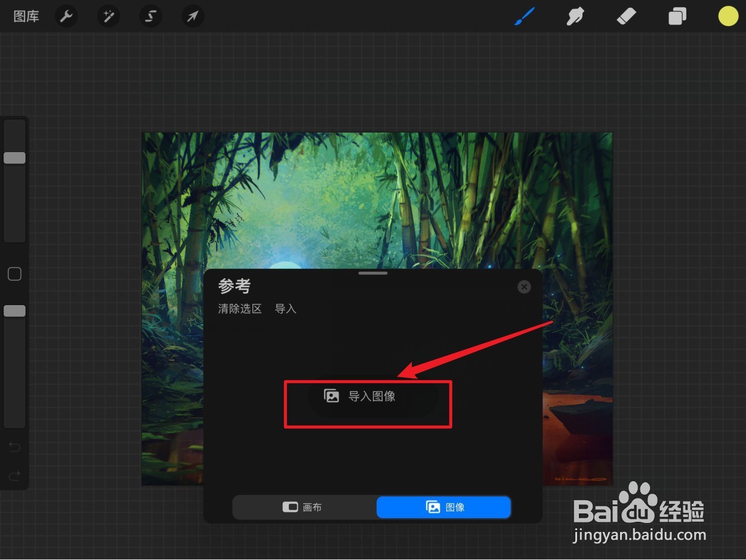Tap the redo arrow on sidebar
The height and width of the screenshot is (560, 746).
click(x=14, y=476)
